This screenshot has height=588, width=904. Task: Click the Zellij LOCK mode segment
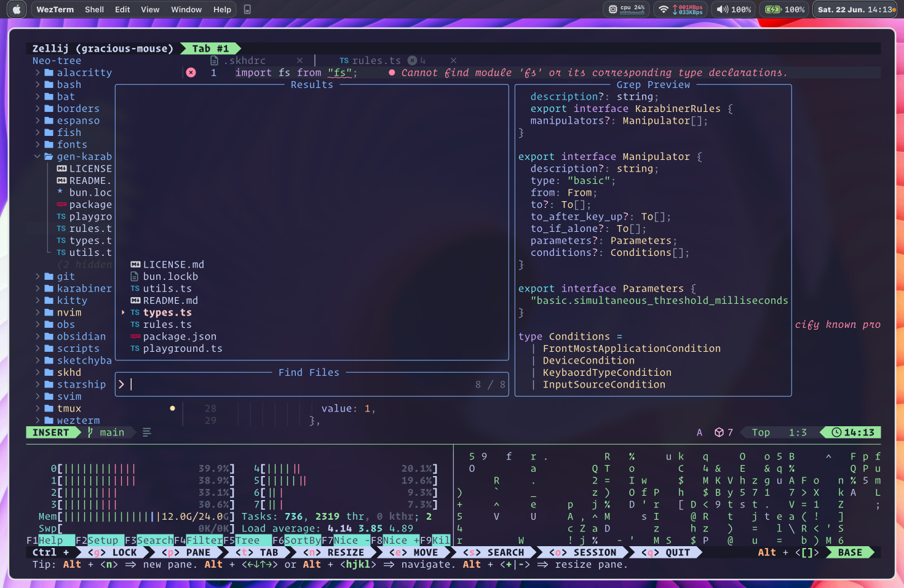tap(113, 552)
